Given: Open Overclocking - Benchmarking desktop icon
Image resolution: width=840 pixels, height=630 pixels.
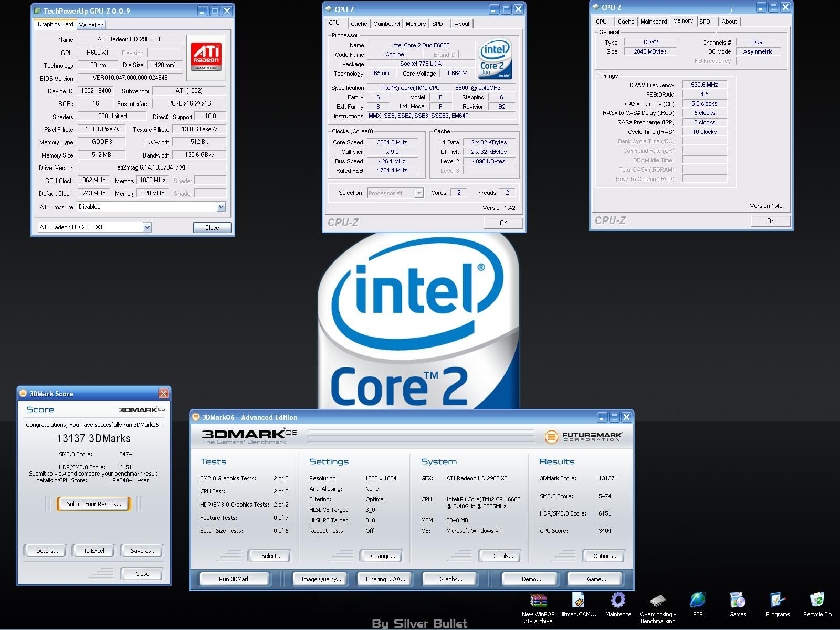Looking at the screenshot, I should 658,600.
